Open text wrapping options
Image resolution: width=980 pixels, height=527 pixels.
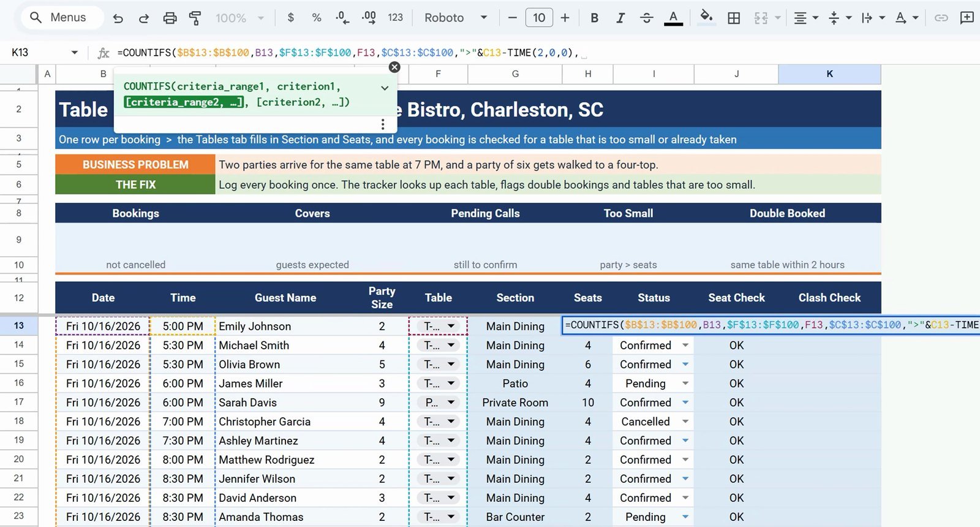(x=873, y=18)
